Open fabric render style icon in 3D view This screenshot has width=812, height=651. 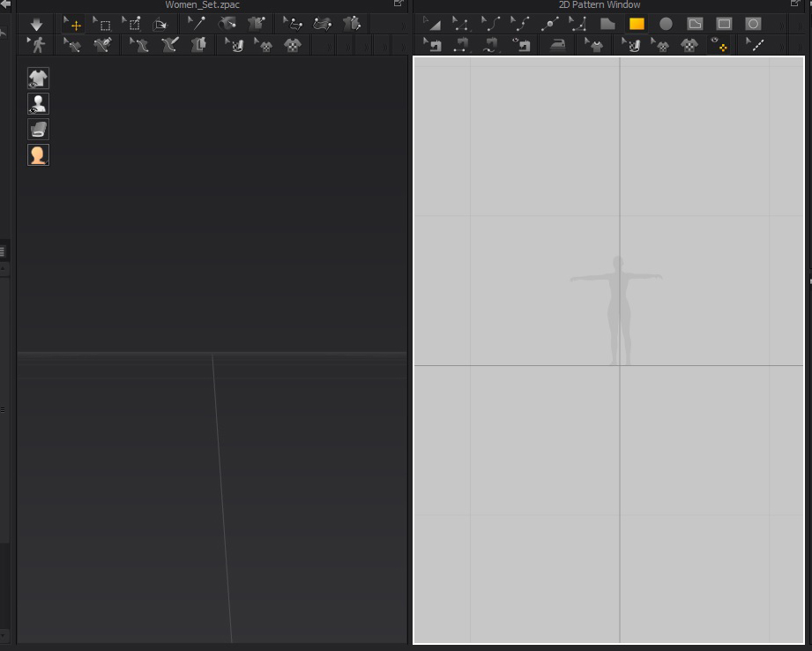tap(38, 129)
